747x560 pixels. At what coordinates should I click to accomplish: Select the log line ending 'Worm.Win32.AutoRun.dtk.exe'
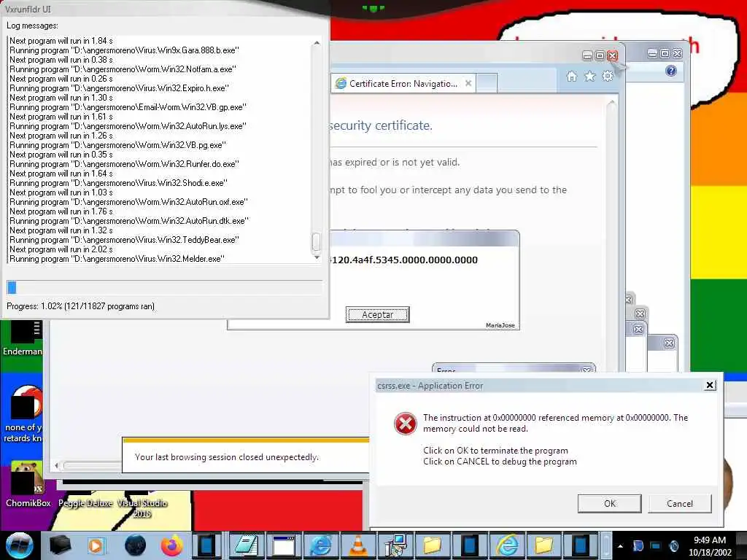(129, 221)
